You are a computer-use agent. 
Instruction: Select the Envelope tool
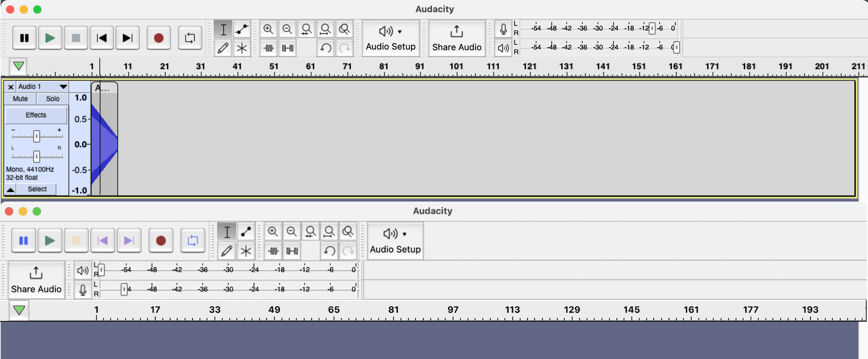(x=242, y=29)
